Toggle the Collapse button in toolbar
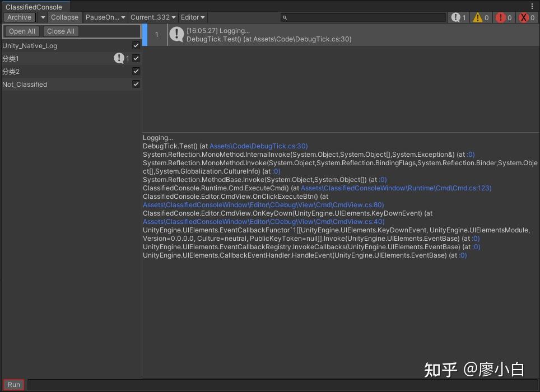 pyautogui.click(x=64, y=17)
